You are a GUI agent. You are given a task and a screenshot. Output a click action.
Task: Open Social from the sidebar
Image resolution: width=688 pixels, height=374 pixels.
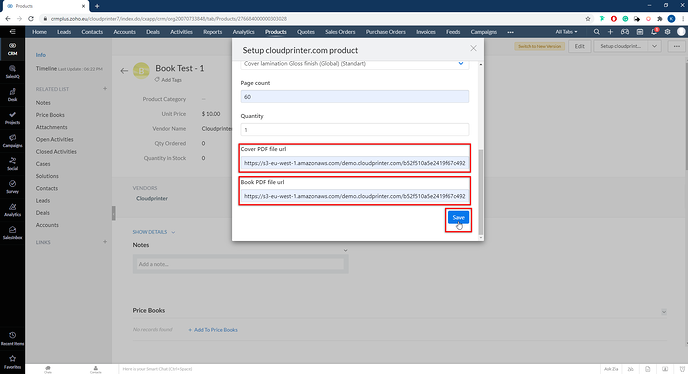click(12, 164)
